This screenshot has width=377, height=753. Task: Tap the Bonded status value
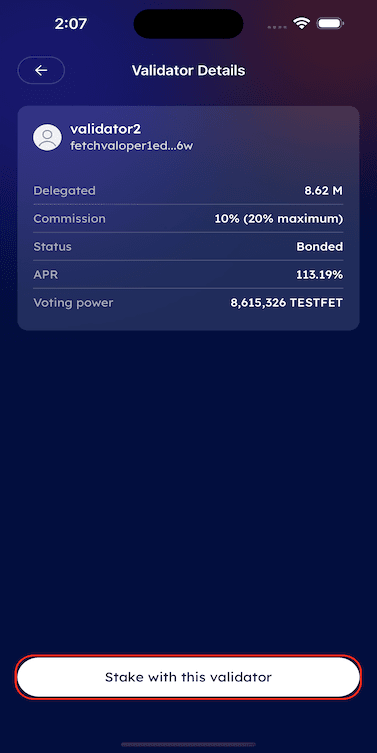click(320, 247)
